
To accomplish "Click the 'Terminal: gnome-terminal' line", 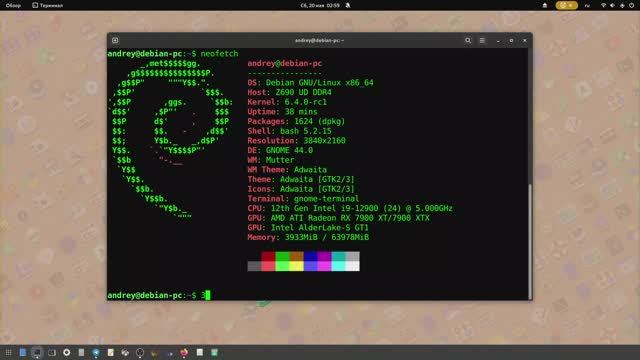I will pyautogui.click(x=303, y=199).
